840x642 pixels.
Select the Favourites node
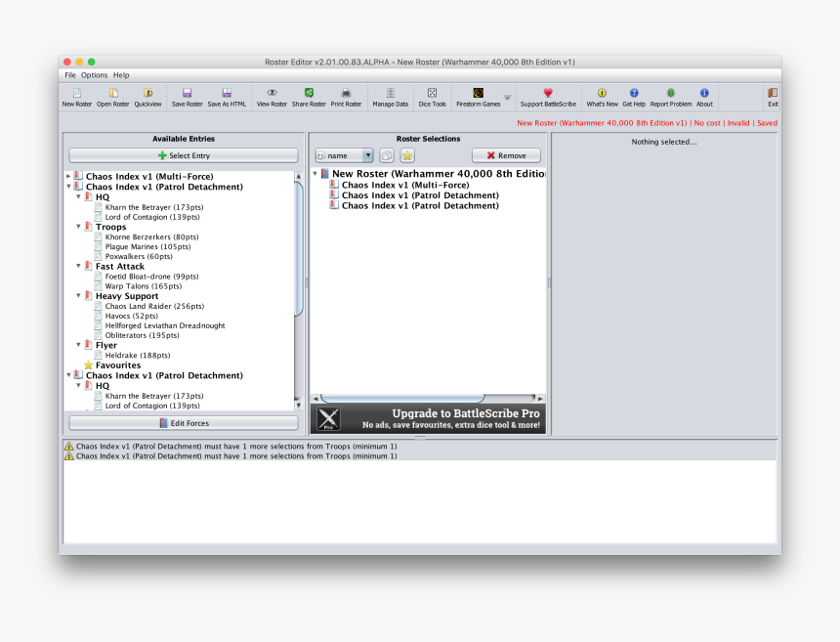pos(118,364)
